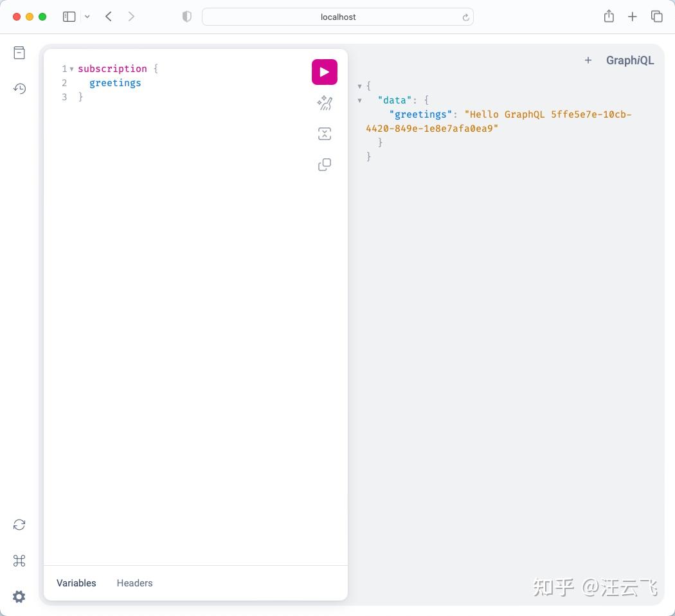Switch to the Headers tab
The height and width of the screenshot is (616, 675).
click(134, 583)
